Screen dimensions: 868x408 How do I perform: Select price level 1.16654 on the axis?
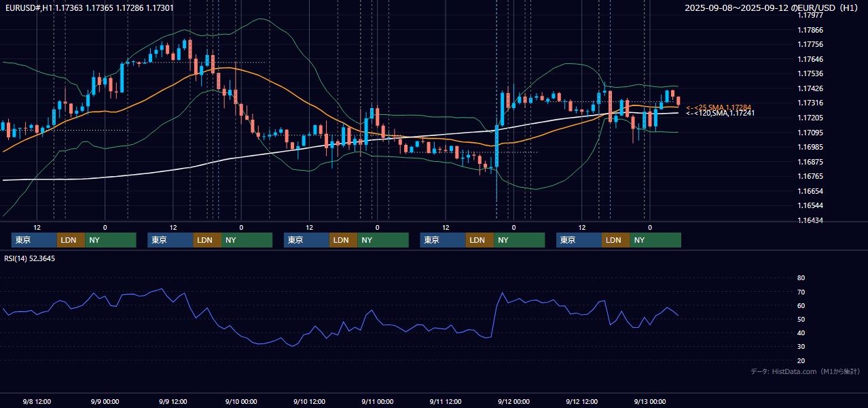(810, 191)
